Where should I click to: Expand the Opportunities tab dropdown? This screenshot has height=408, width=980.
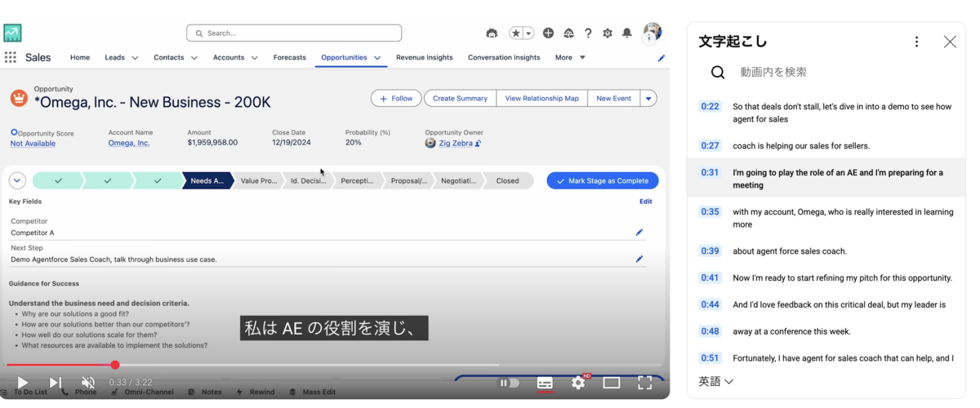(x=377, y=58)
